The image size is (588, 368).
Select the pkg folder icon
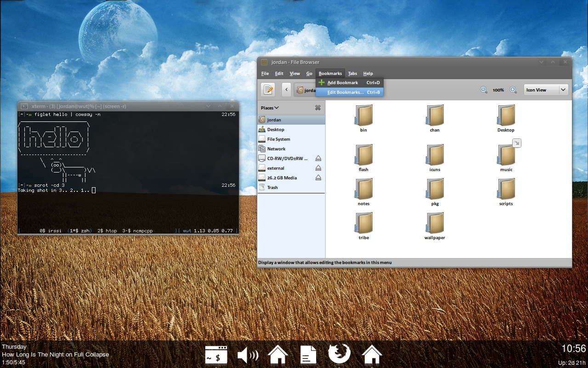pos(435,189)
